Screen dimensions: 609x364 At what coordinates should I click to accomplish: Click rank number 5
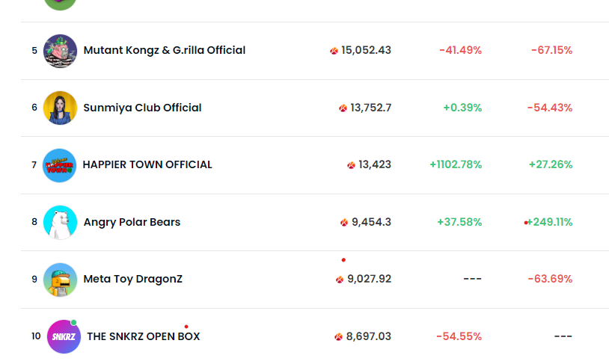[x=34, y=51]
